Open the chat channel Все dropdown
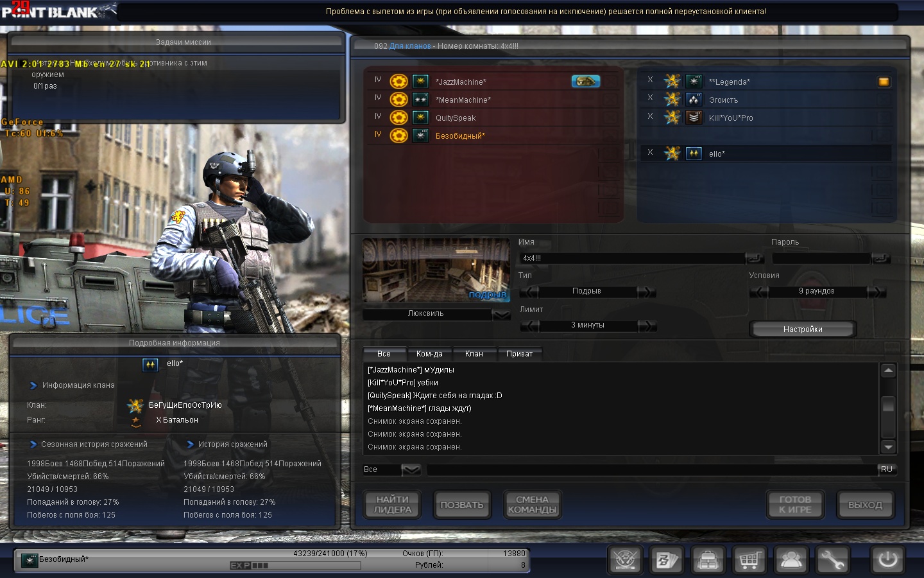This screenshot has height=578, width=924. pos(411,469)
